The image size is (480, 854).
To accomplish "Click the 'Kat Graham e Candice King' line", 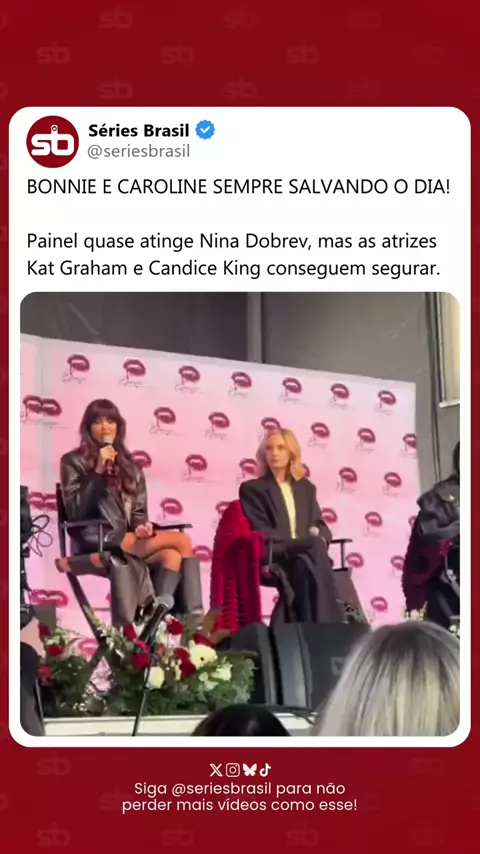I will [x=233, y=269].
